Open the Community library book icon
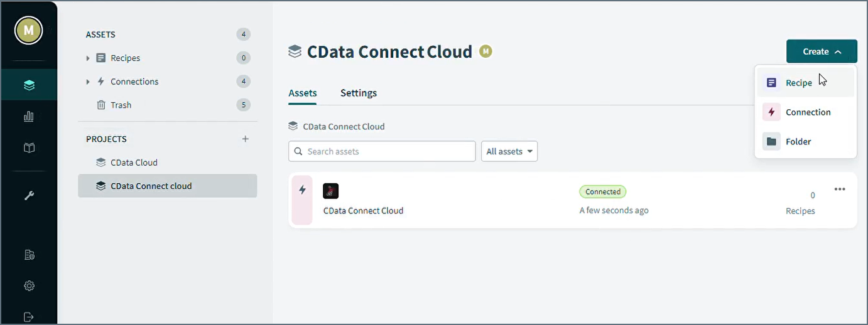Viewport: 868px width, 325px height. (x=28, y=148)
